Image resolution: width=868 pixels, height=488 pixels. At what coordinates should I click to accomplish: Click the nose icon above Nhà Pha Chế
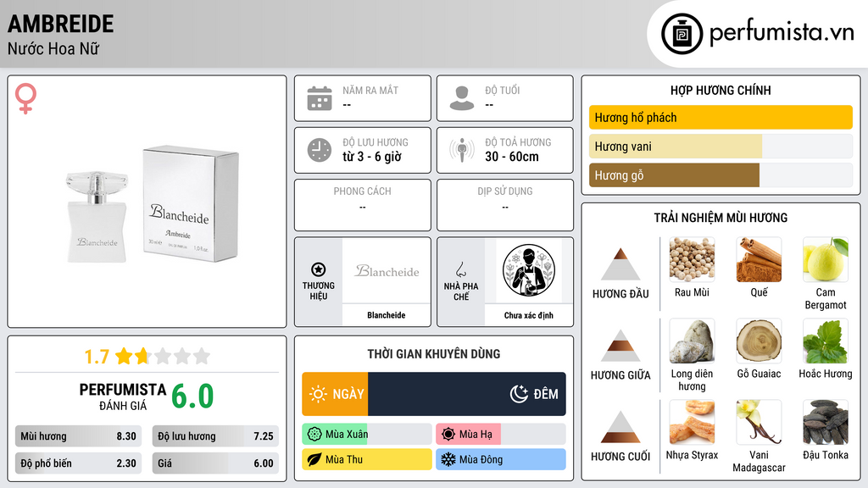(460, 269)
